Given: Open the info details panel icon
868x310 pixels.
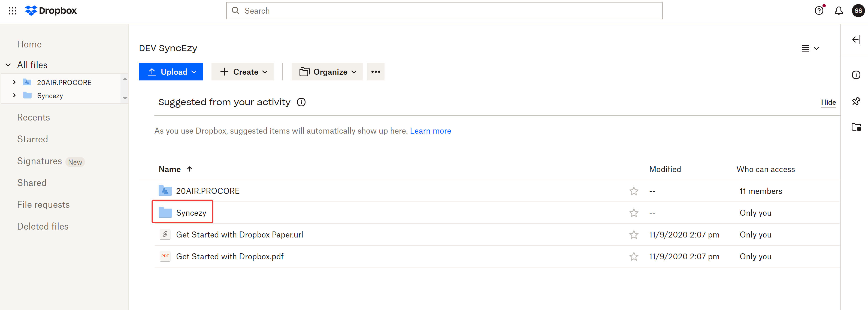Looking at the screenshot, I should point(856,75).
